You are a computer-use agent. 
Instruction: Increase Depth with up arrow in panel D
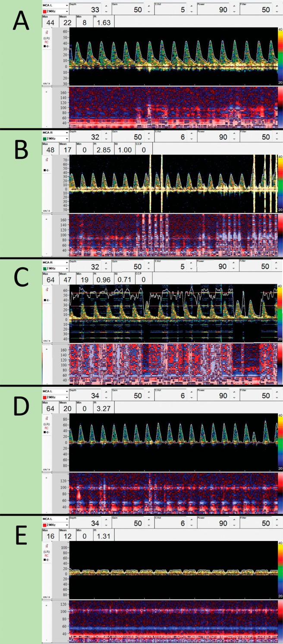coord(107,392)
